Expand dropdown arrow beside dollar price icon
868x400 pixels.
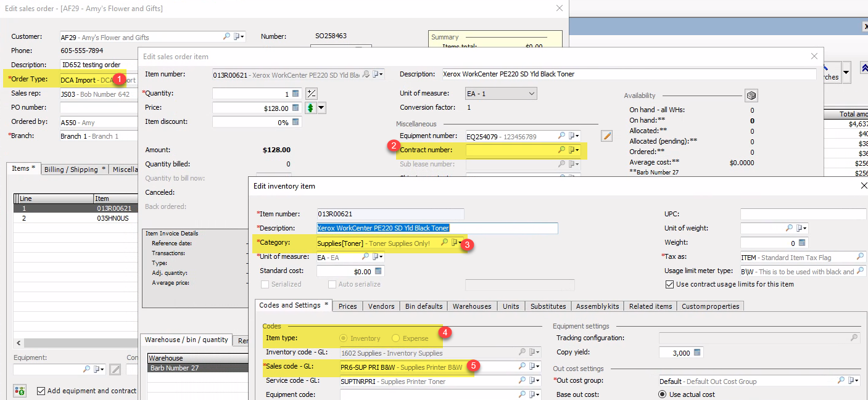pyautogui.click(x=321, y=108)
